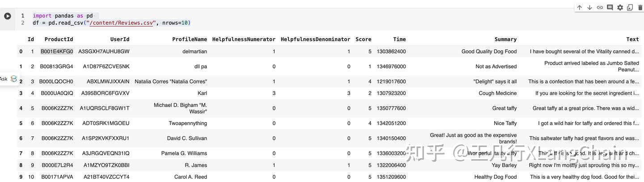This screenshot has height=182, width=644.
Task: Copy link to this cell
Action: pyautogui.click(x=600, y=8)
